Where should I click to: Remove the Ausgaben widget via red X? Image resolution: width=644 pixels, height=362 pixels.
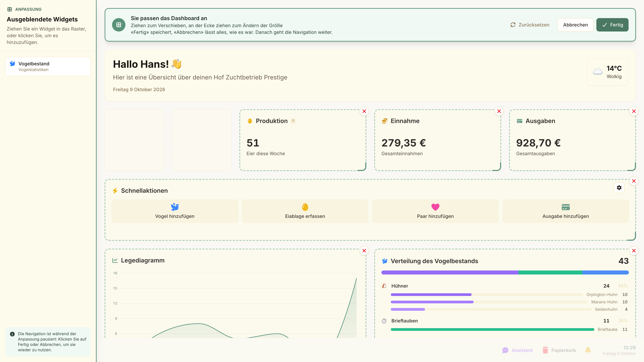coord(634,111)
